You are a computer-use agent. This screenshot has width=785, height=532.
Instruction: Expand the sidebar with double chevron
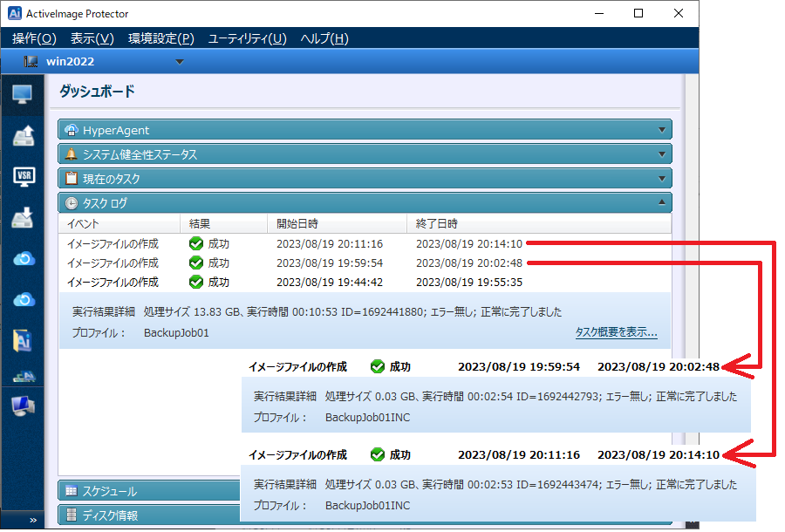[33, 520]
